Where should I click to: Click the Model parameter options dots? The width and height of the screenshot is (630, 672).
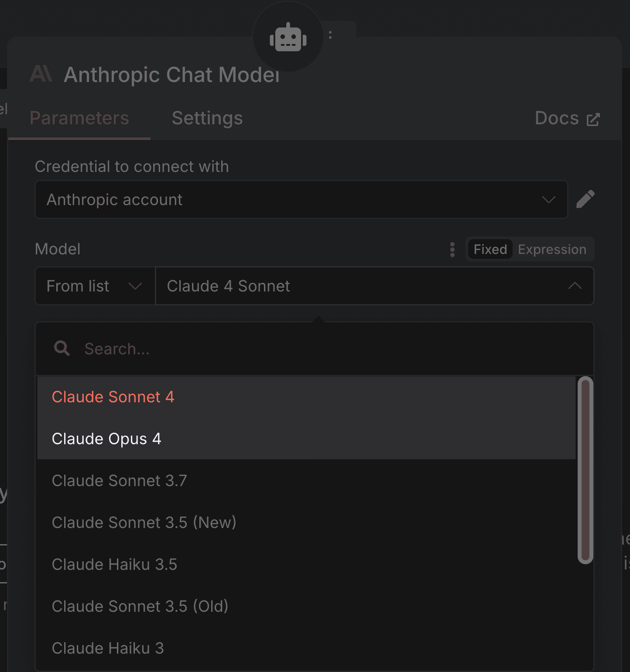click(x=452, y=249)
